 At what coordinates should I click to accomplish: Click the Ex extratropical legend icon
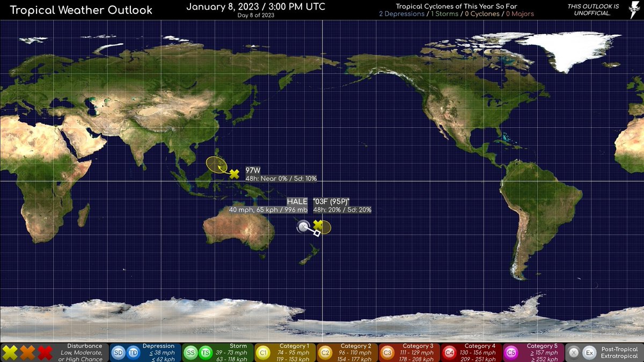[x=589, y=353]
